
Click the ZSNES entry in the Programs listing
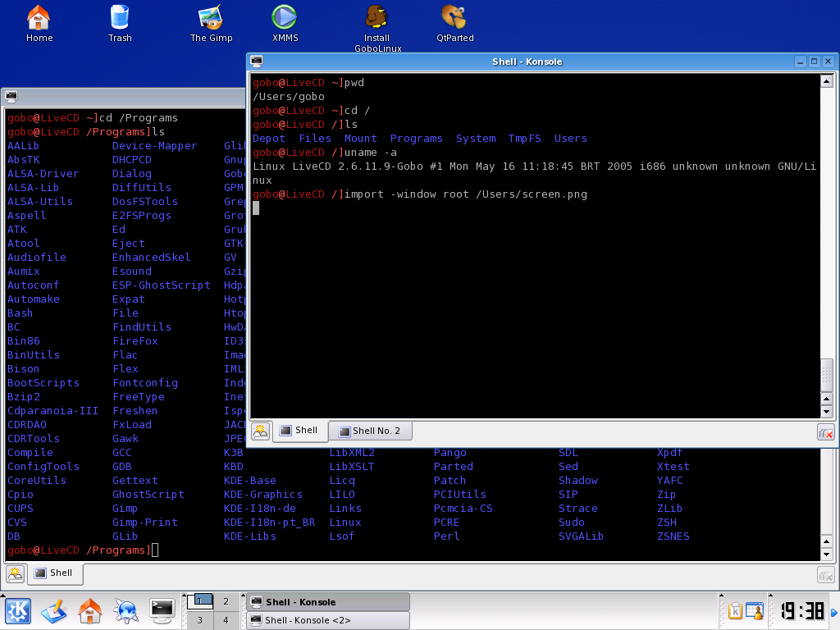[x=673, y=536]
